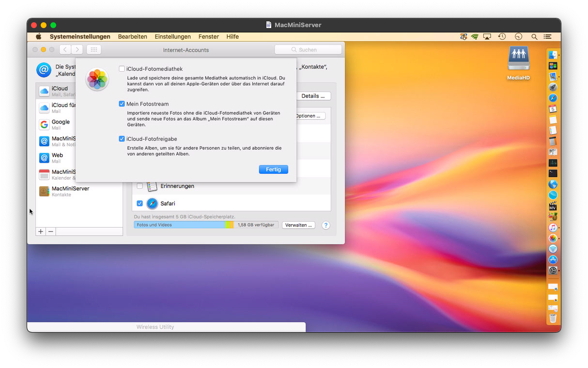Enable the iCloud-Fotomediathek checkbox
This screenshot has height=368, width=588.
[122, 69]
